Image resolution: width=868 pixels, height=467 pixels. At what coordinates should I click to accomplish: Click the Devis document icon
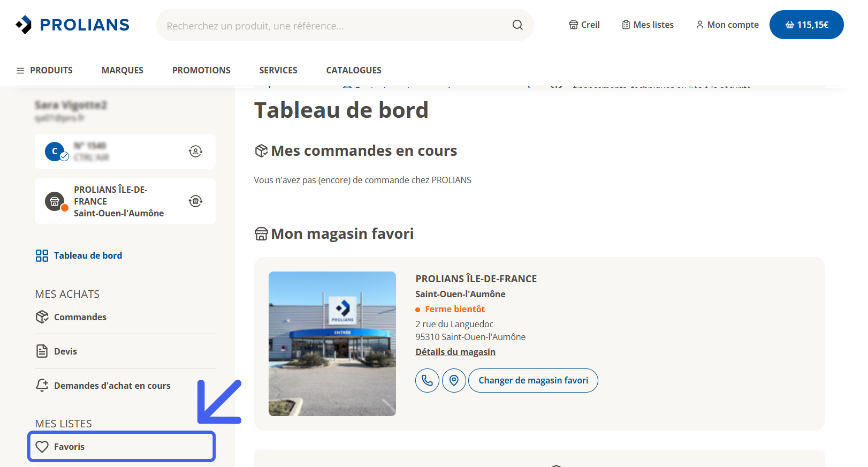click(x=42, y=351)
